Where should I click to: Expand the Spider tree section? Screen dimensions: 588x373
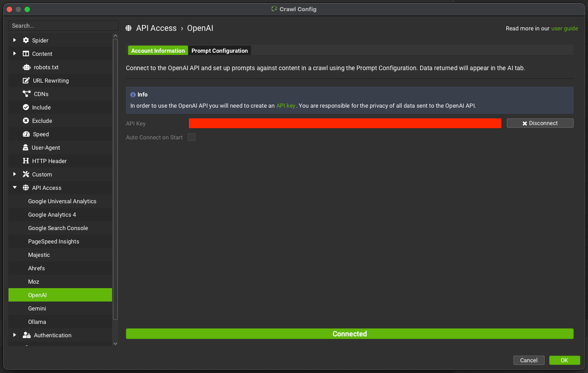tap(15, 40)
